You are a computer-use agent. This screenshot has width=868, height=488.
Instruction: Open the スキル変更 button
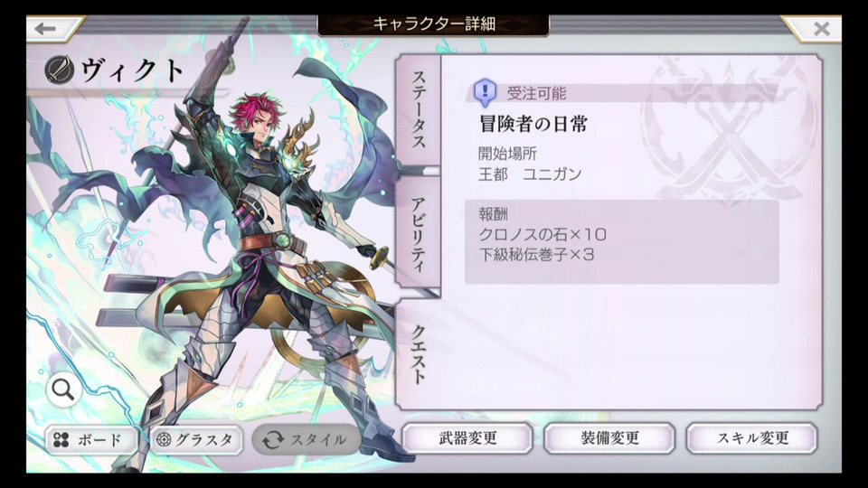pos(751,438)
